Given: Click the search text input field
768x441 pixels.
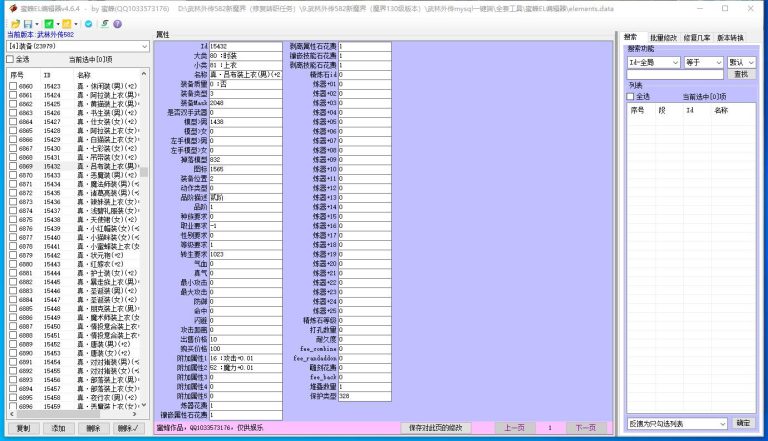Looking at the screenshot, I should (675, 74).
